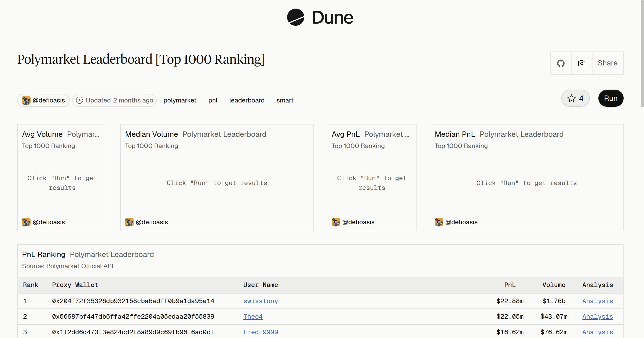Image resolution: width=644 pixels, height=338 pixels.
Task: Sort by the Volume column header
Action: click(x=554, y=285)
